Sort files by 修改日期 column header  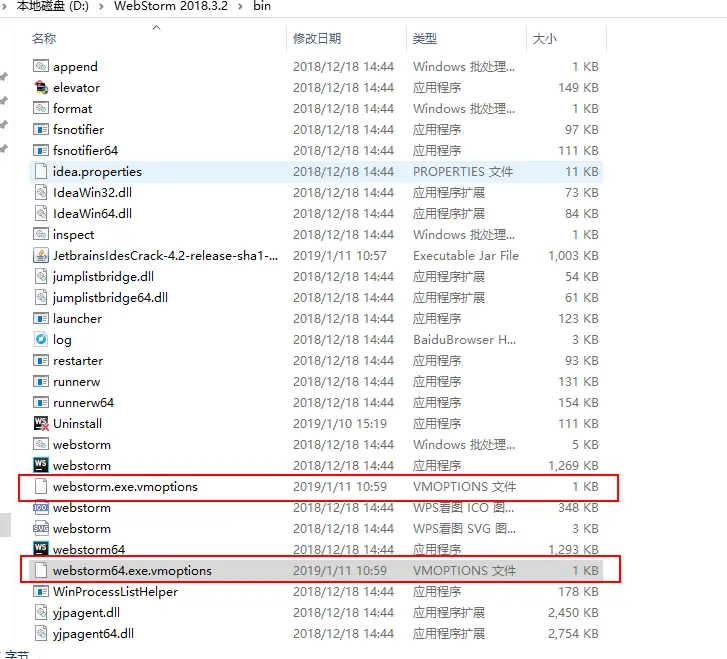coord(317,38)
